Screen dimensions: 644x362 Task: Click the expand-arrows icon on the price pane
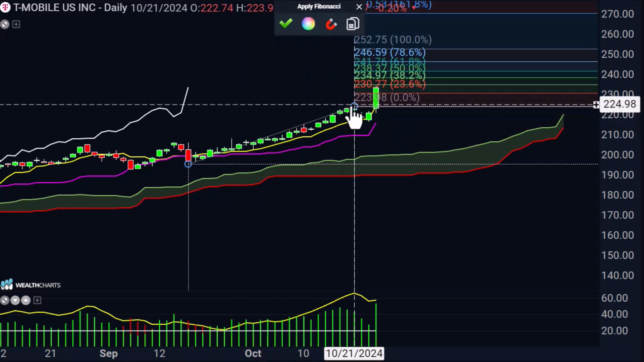[x=5, y=24]
